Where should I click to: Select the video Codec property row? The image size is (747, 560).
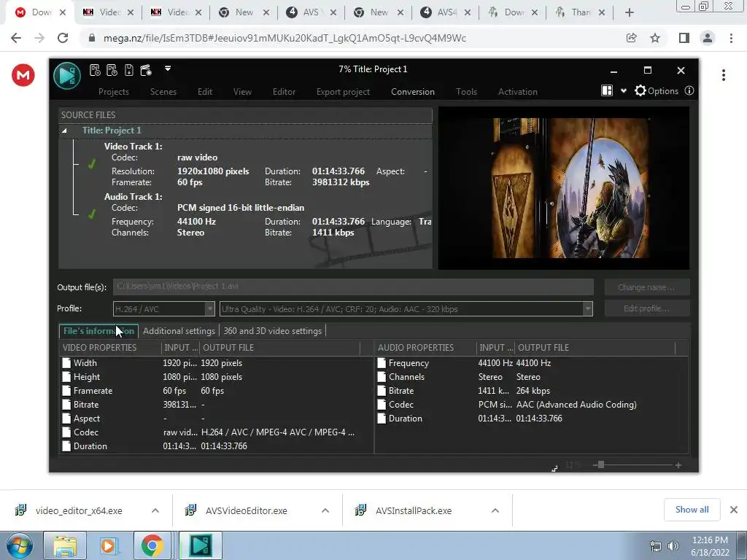click(217, 432)
